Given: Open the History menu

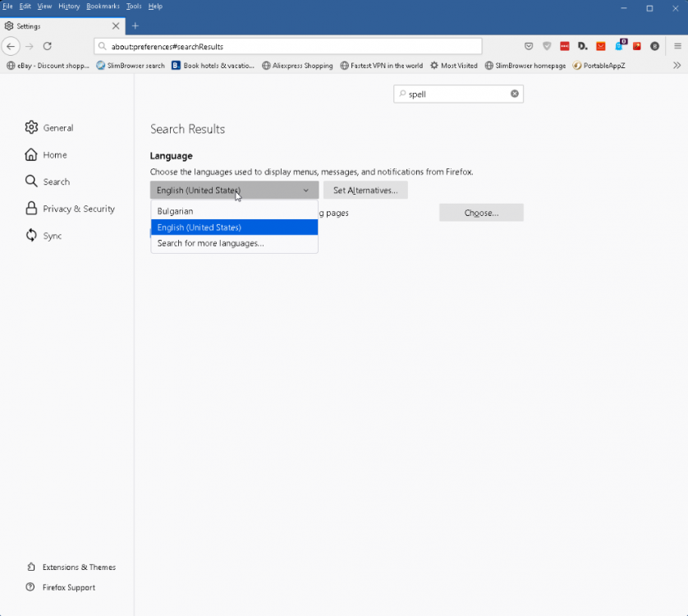Looking at the screenshot, I should (x=69, y=6).
